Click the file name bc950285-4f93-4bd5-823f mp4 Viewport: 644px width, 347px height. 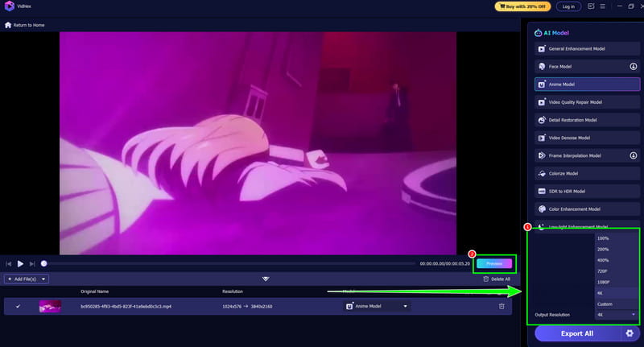(126, 307)
